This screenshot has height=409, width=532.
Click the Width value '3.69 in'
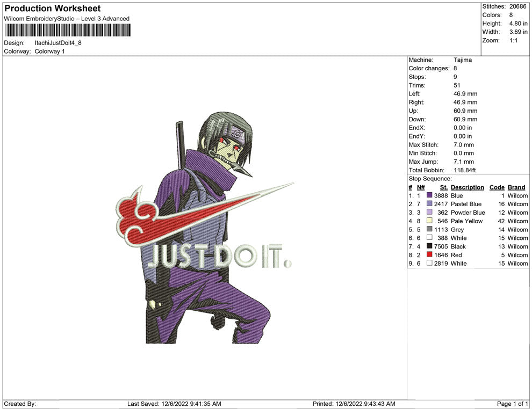point(518,32)
